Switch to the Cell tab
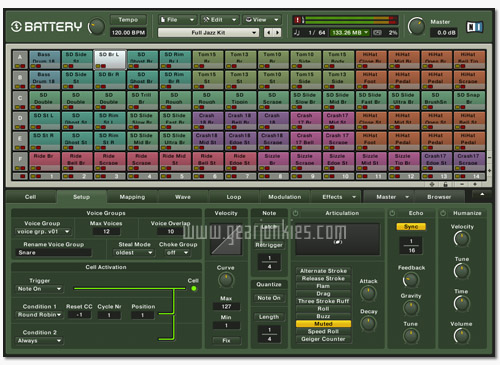 (x=30, y=197)
